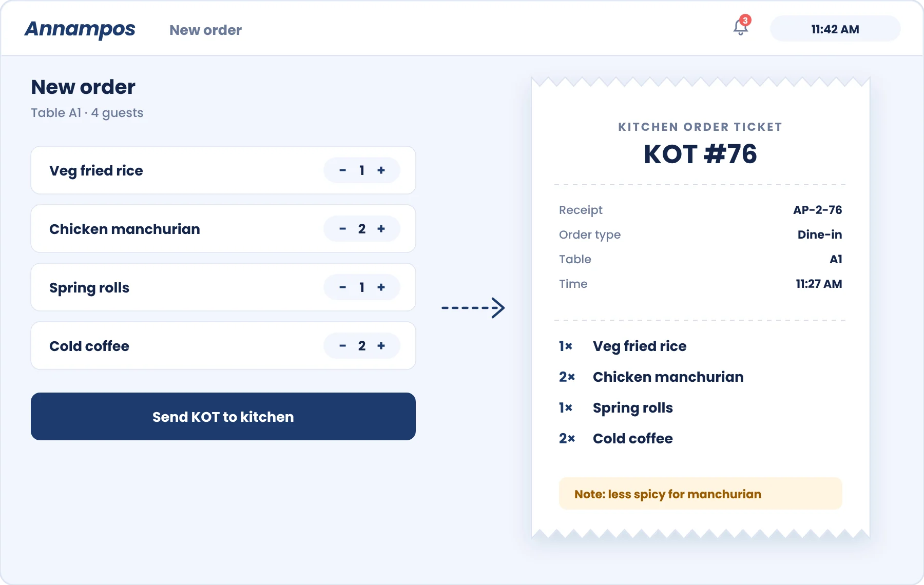Click the Dine-in order type value

[820, 235]
